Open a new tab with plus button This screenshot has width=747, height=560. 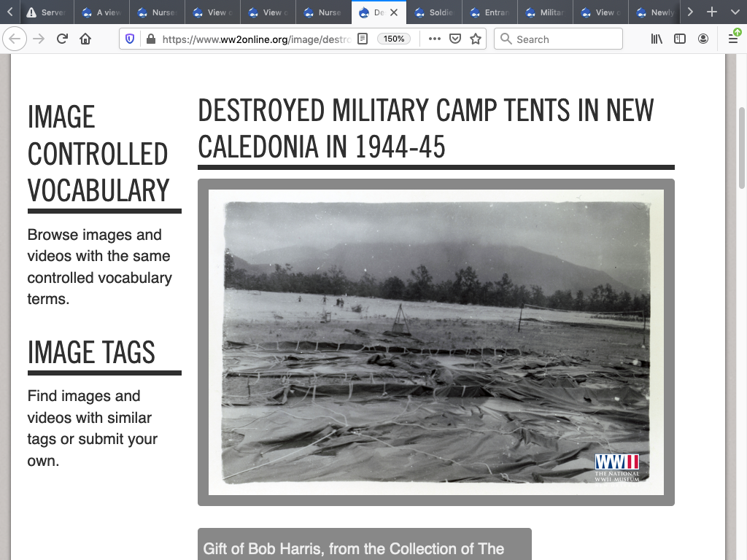712,12
